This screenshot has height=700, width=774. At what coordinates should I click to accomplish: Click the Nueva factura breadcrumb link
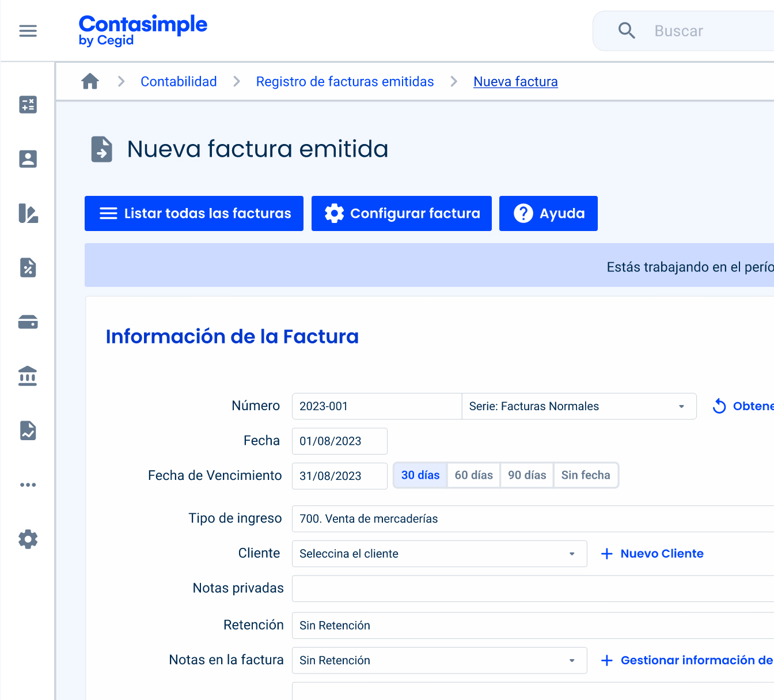pyautogui.click(x=515, y=82)
